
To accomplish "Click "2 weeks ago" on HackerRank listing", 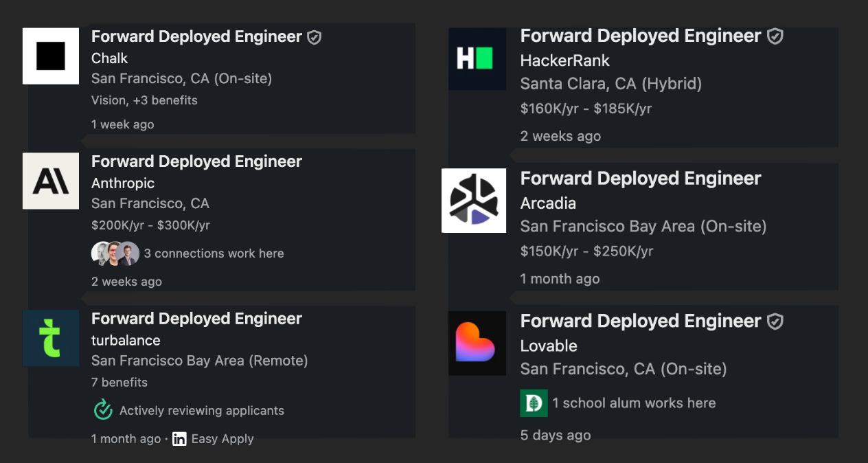I will (x=560, y=136).
